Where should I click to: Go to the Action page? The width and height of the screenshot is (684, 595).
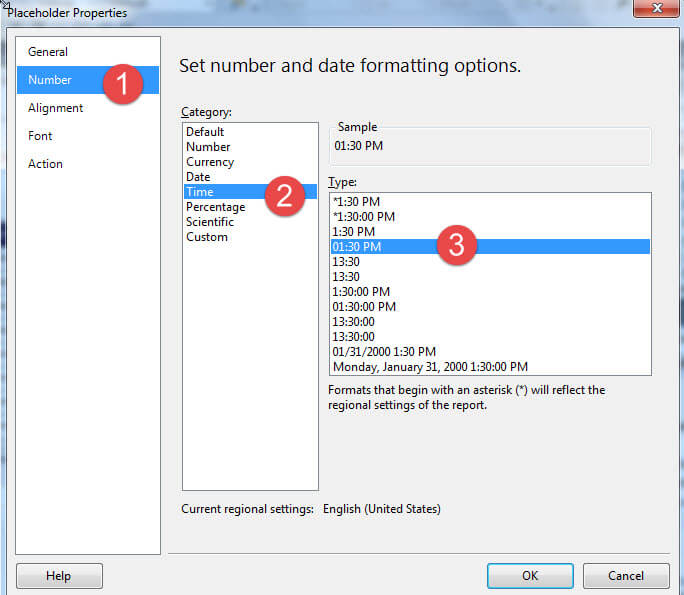(x=45, y=164)
